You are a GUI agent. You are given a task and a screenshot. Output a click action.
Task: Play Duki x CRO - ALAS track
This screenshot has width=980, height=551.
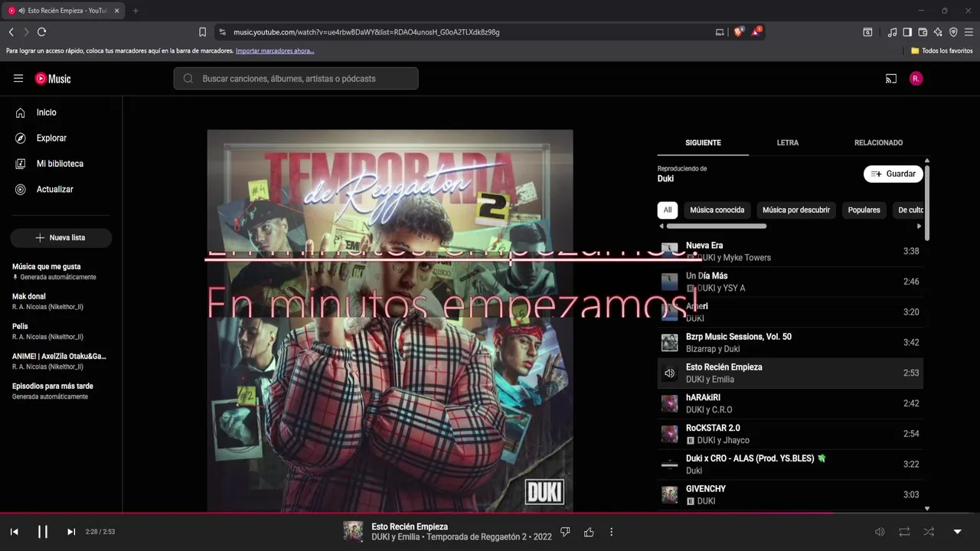click(790, 464)
